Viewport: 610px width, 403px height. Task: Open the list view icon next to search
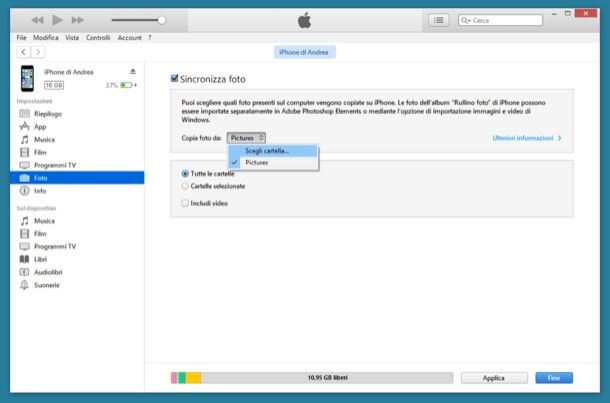[438, 20]
